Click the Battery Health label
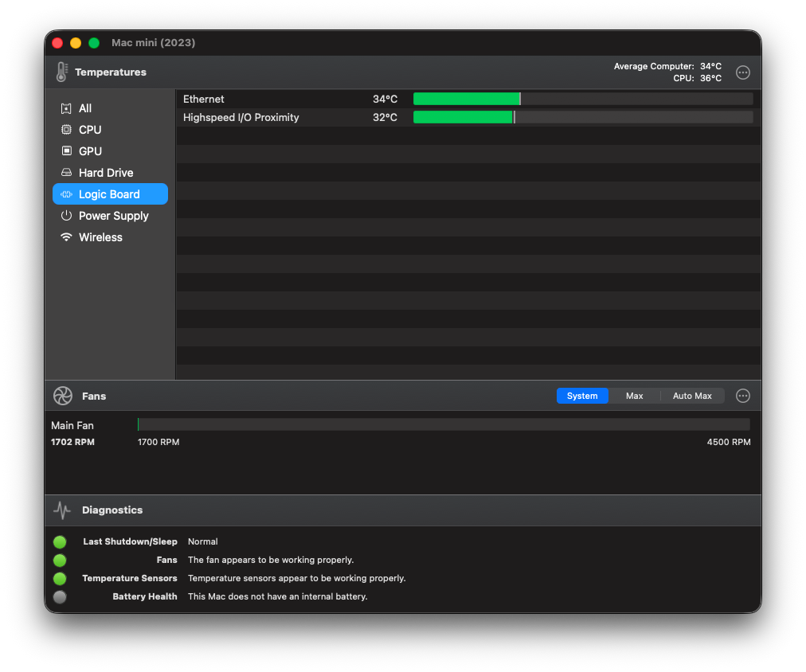806x672 pixels. click(x=145, y=597)
